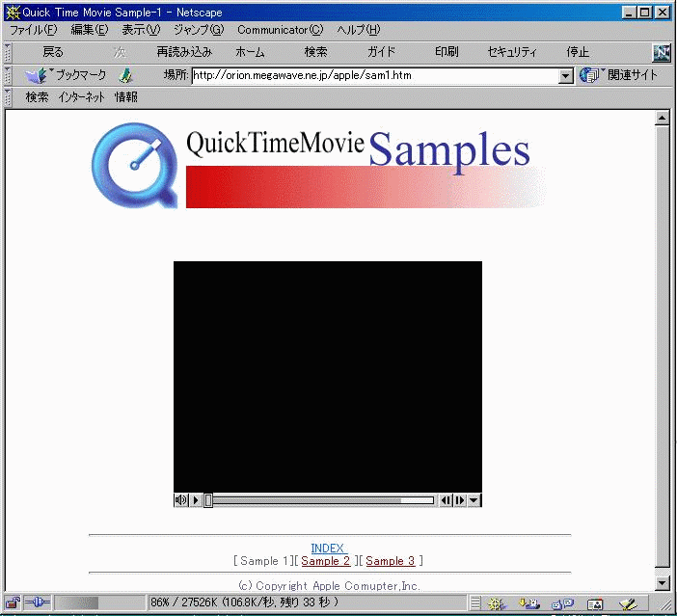
Task: Click the セキュリティ security button
Action: pyautogui.click(x=512, y=52)
